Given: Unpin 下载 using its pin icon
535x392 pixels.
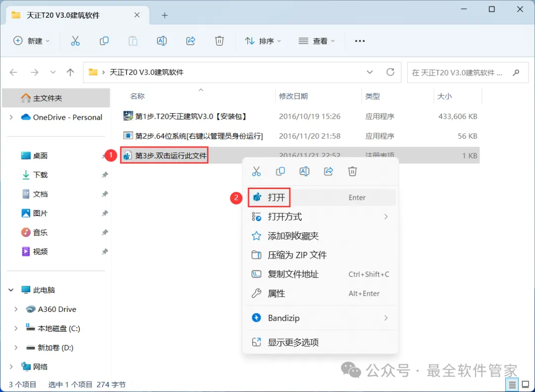Looking at the screenshot, I should coord(105,175).
